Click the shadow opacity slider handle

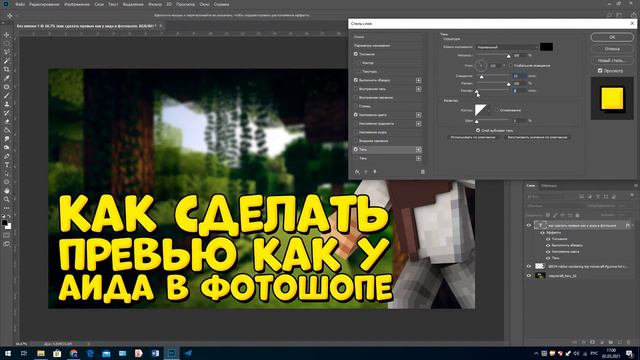coord(509,56)
